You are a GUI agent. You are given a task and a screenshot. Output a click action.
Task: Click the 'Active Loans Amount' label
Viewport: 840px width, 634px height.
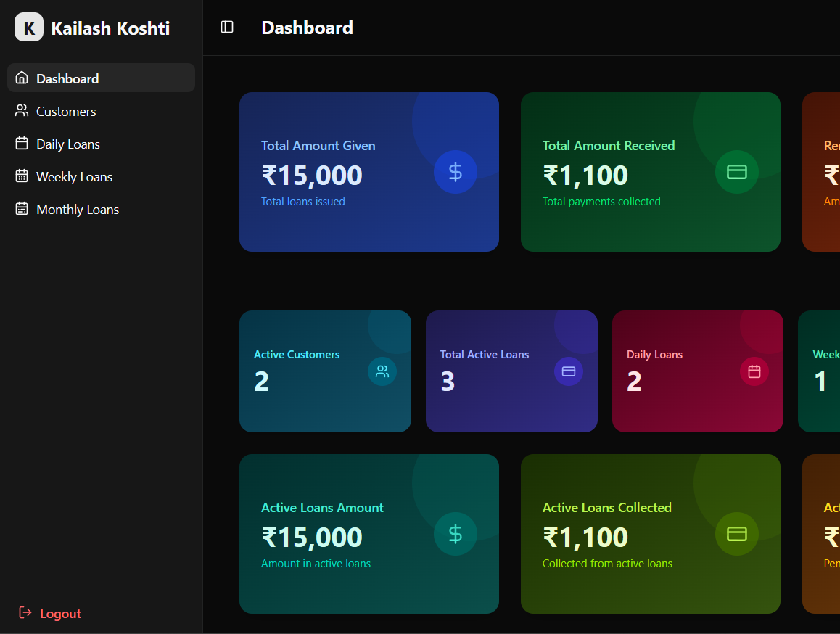point(323,508)
